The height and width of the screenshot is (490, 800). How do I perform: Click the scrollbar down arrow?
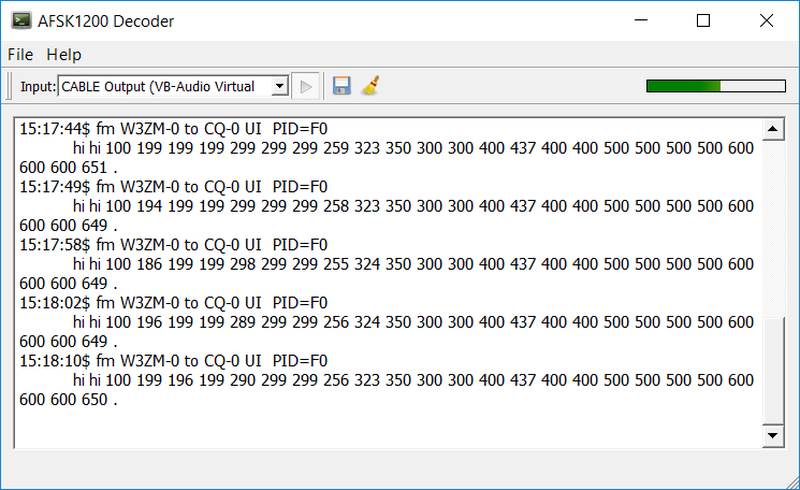pyautogui.click(x=773, y=435)
